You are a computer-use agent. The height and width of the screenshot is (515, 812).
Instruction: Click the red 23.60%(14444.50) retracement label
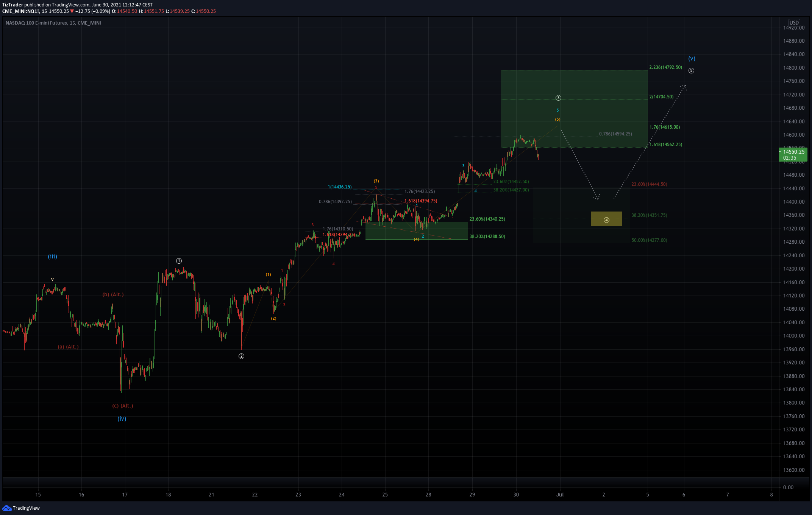click(x=649, y=184)
